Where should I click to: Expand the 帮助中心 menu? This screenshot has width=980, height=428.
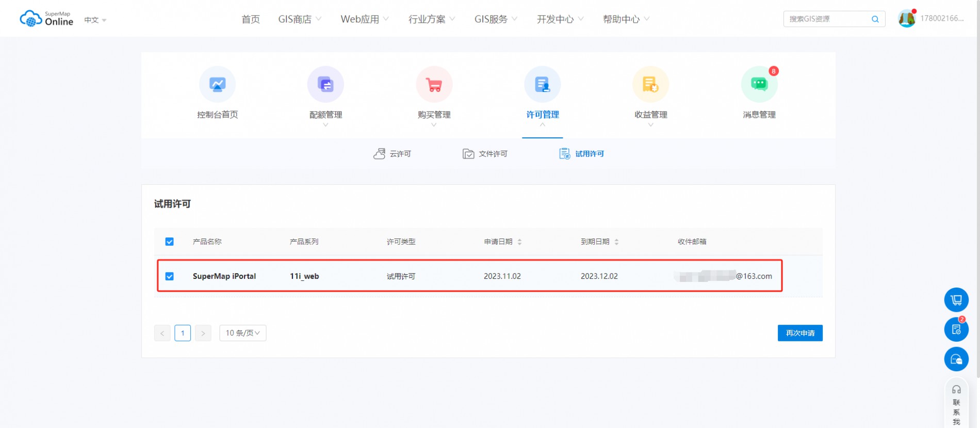tap(626, 19)
